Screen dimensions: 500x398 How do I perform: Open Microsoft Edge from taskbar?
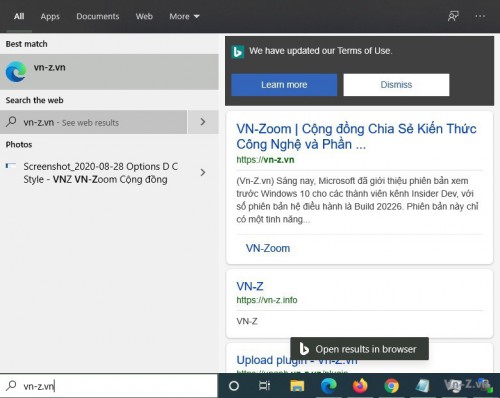tap(328, 386)
